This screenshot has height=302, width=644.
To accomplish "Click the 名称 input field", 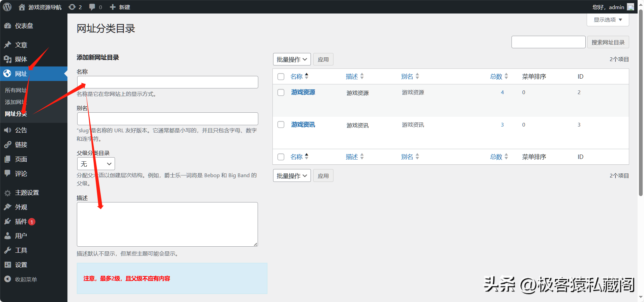I will [168, 82].
